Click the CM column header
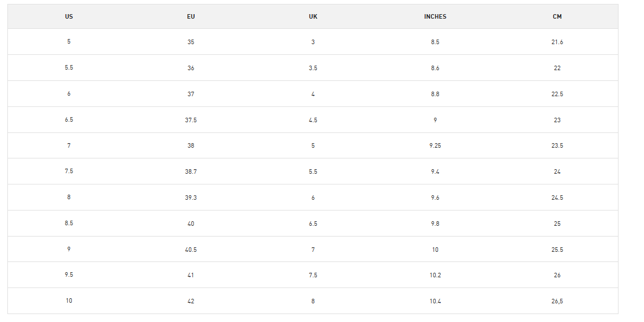Image resolution: width=644 pixels, height=322 pixels. coord(557,17)
